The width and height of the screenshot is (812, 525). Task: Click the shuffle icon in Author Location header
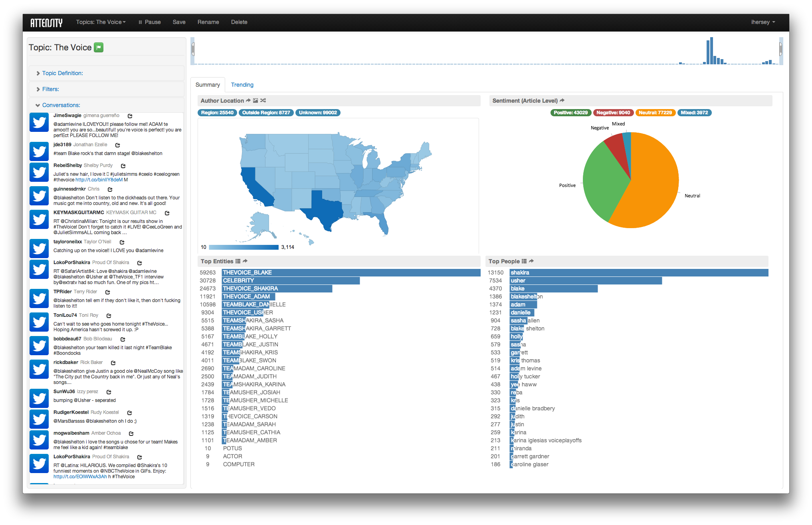pos(263,101)
